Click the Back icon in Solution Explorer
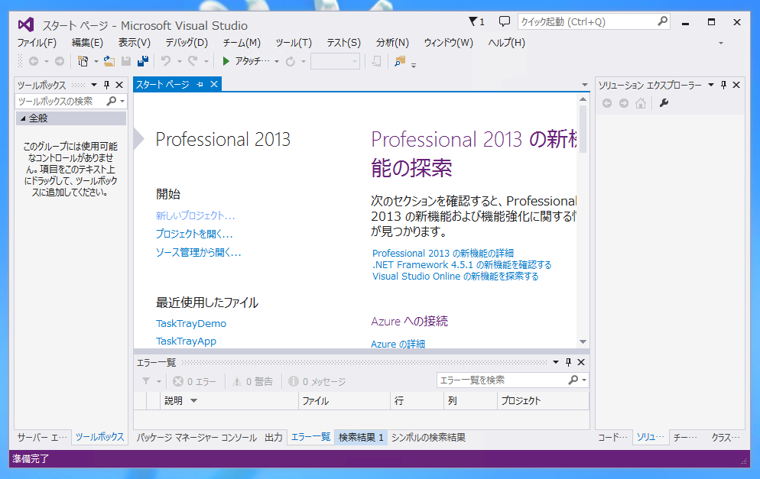 [607, 103]
